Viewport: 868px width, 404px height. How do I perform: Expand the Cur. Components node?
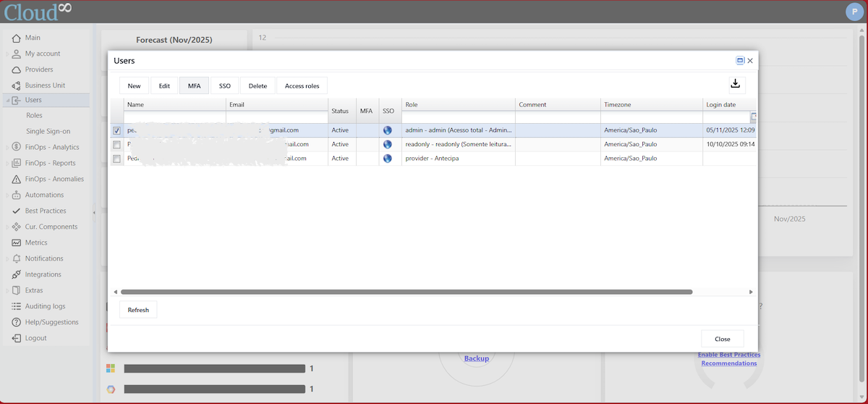(7, 227)
